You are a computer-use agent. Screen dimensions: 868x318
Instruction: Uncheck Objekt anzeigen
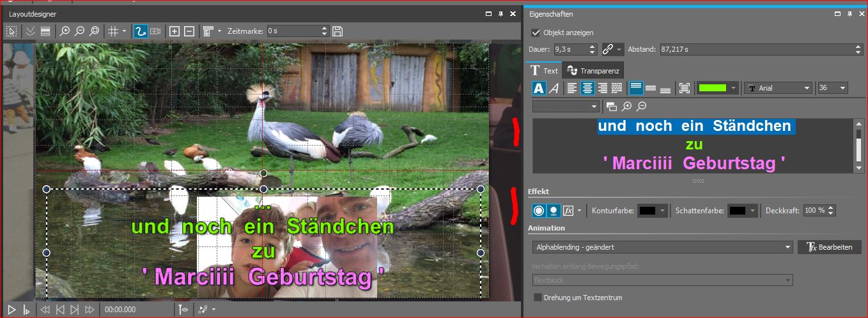point(536,33)
